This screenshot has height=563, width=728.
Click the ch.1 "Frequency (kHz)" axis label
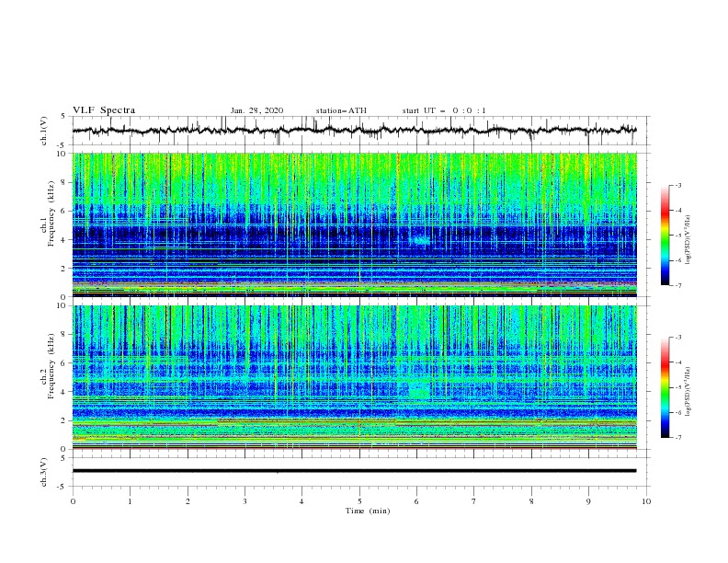click(x=51, y=214)
